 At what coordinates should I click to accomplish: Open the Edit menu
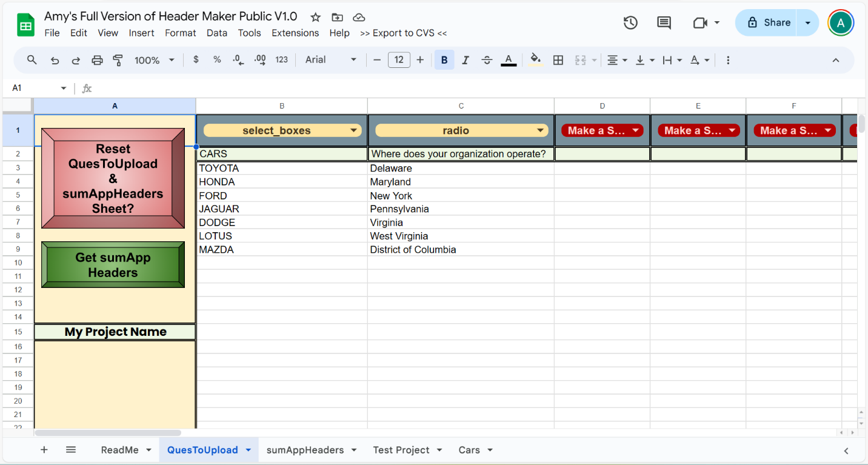[79, 33]
